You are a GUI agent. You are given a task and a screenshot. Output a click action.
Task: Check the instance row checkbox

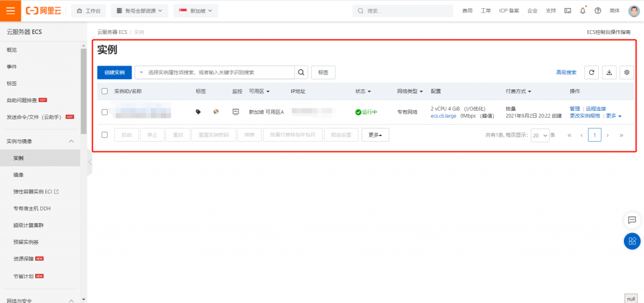tap(104, 112)
